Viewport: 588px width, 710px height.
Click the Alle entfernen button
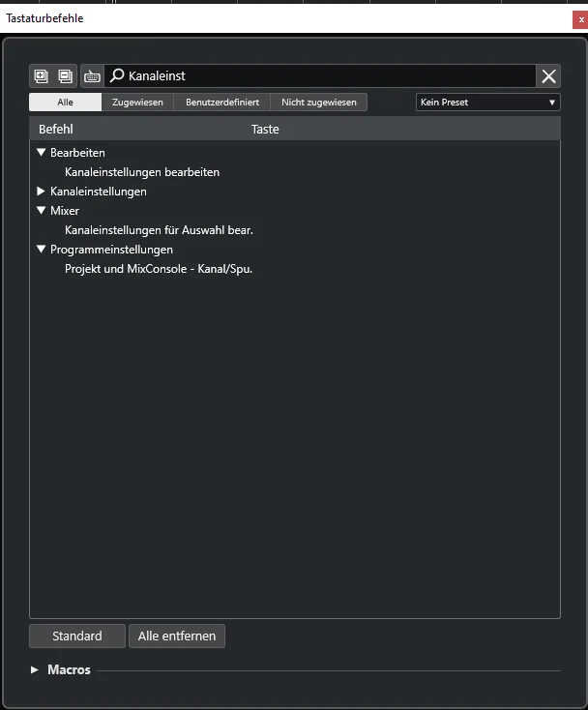[x=177, y=636]
